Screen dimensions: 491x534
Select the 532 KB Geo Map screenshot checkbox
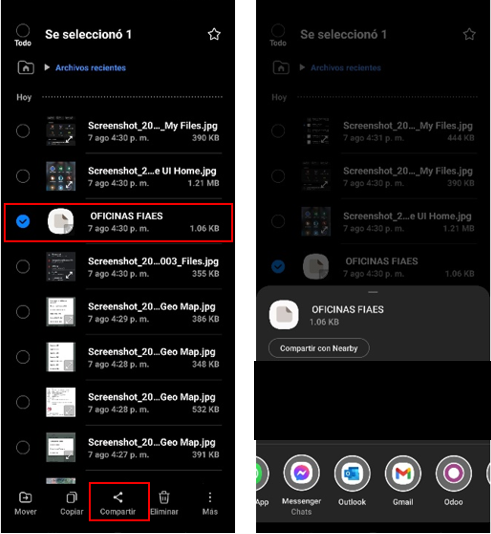coord(23,402)
